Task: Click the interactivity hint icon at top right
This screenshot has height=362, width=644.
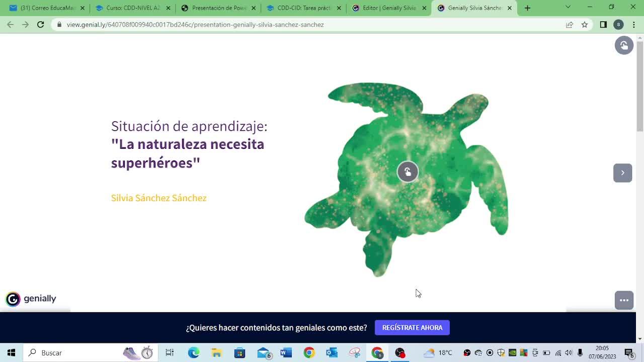Action: tap(624, 45)
